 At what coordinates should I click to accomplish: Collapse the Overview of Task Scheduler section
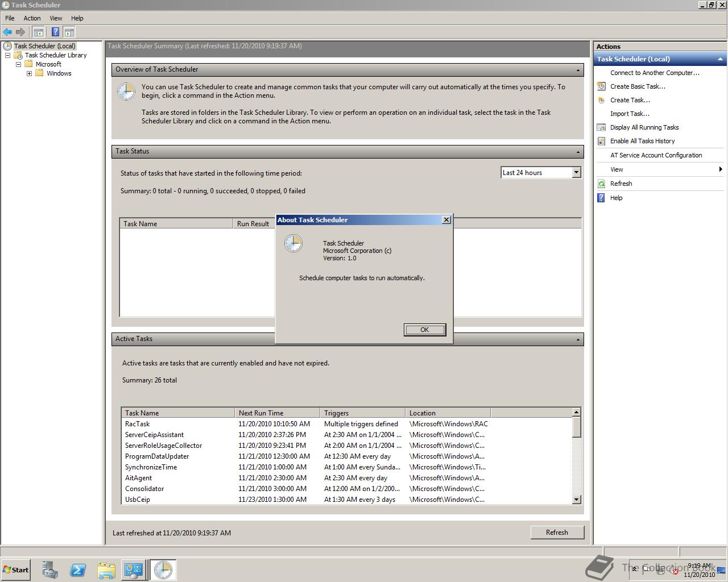(578, 70)
